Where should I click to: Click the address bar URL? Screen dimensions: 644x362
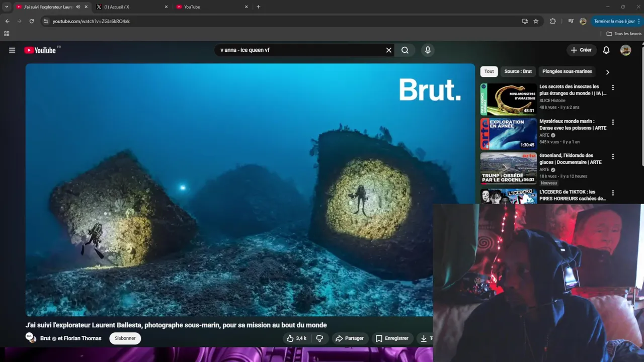[91, 21]
